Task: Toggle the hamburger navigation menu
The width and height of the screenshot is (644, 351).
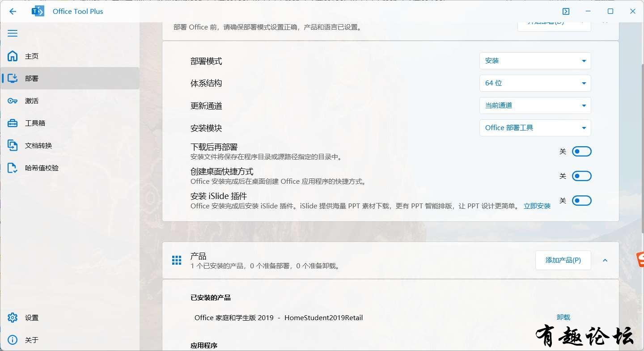Action: 13,34
